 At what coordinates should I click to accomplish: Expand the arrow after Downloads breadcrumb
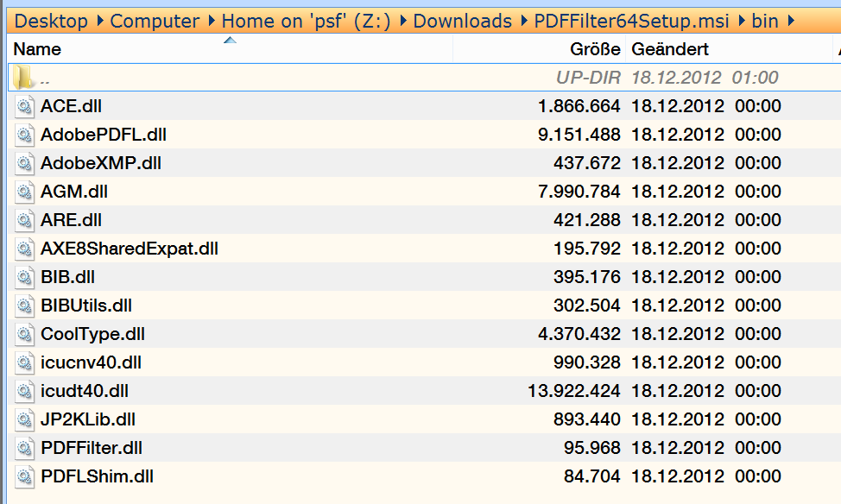tap(523, 22)
